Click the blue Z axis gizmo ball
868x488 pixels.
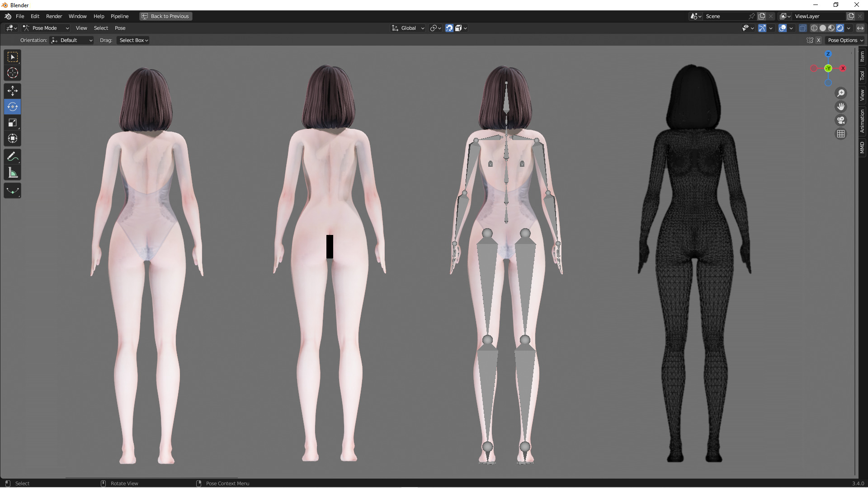pos(828,54)
